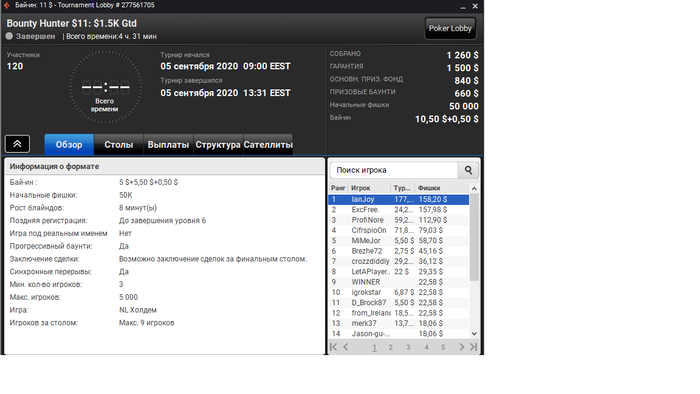This screenshot has width=700, height=394.
Task: Click the Прогрессивный баунти row
Action: [164, 246]
